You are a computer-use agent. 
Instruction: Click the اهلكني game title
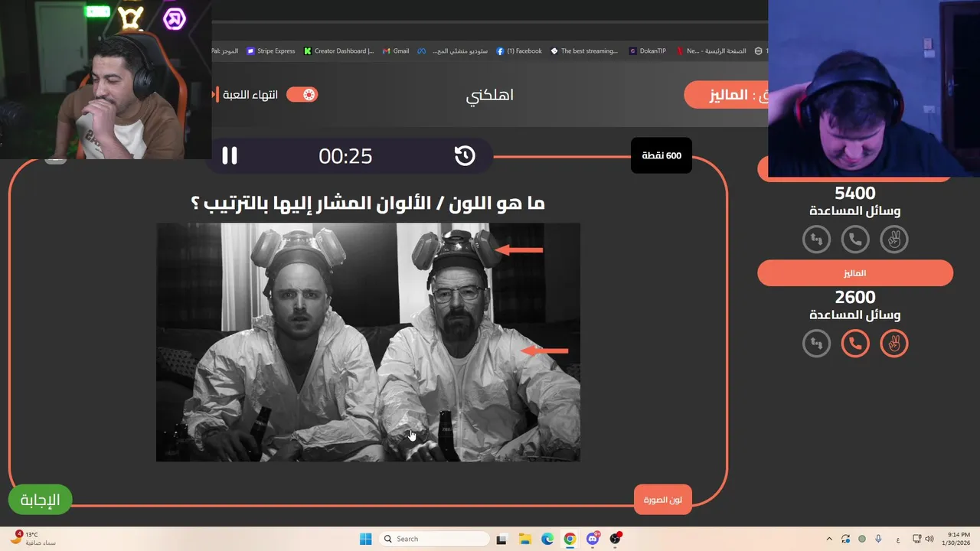[x=490, y=96]
